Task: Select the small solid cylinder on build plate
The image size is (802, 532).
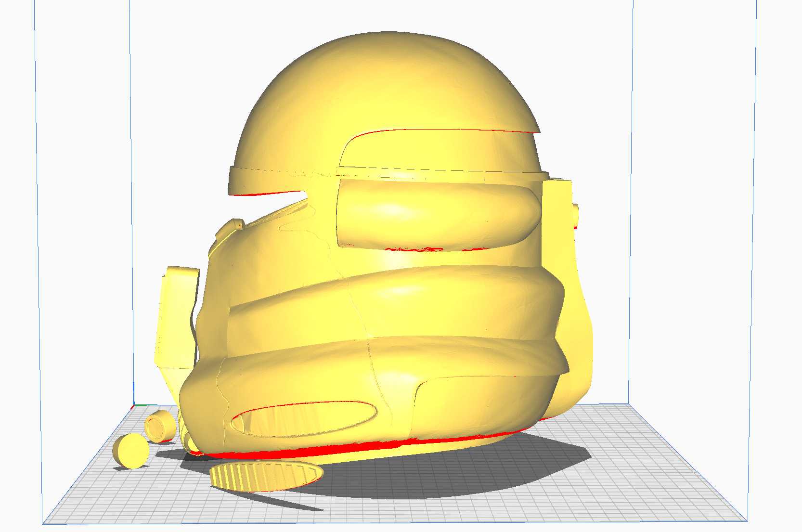Action: (x=131, y=451)
